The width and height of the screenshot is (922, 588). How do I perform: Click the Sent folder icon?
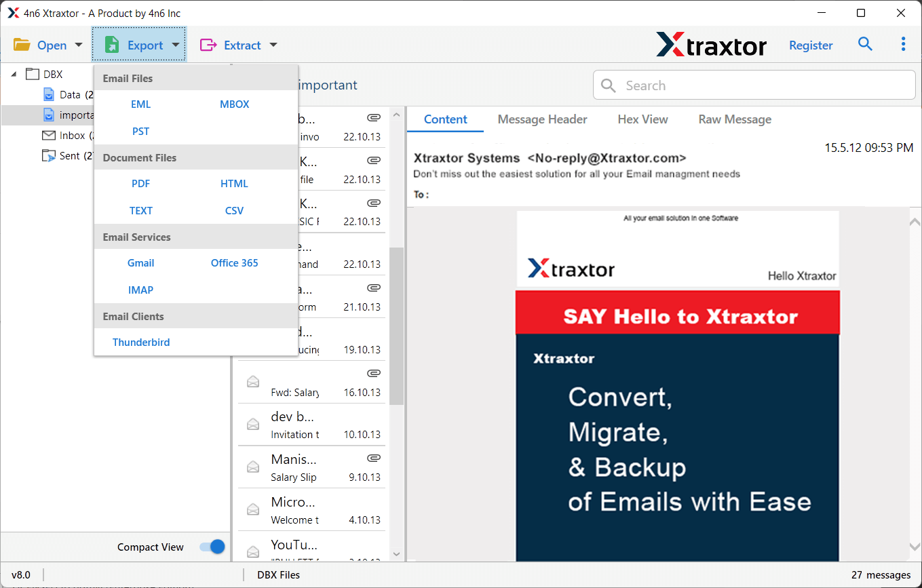(x=49, y=156)
